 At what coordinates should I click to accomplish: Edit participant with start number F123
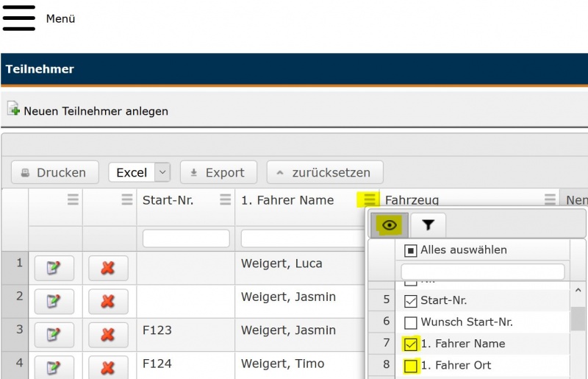54,335
